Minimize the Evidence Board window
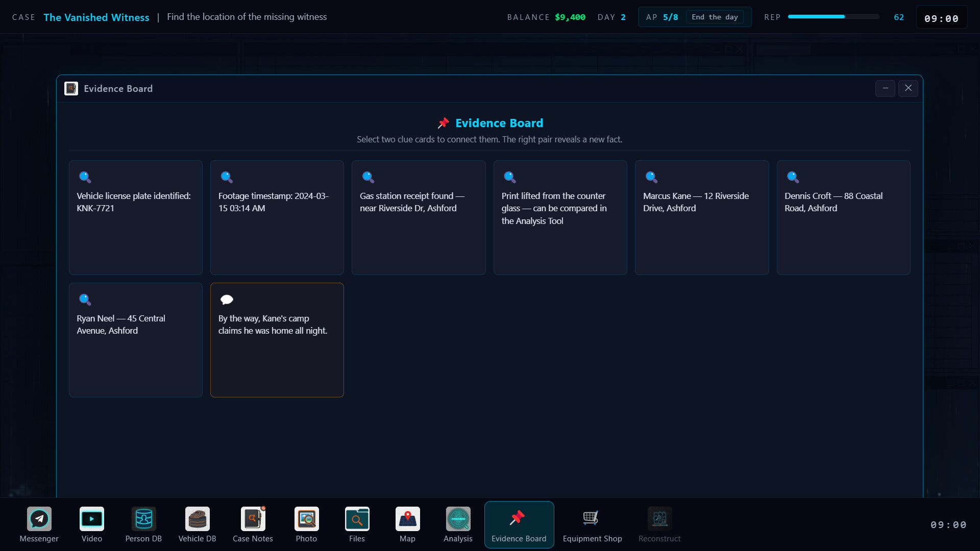This screenshot has height=551, width=980. [886, 88]
